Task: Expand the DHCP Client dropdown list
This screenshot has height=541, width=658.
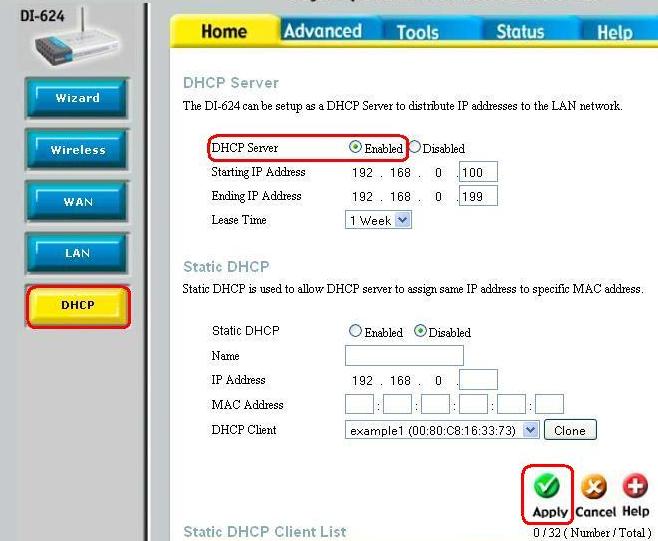Action: click(530, 430)
